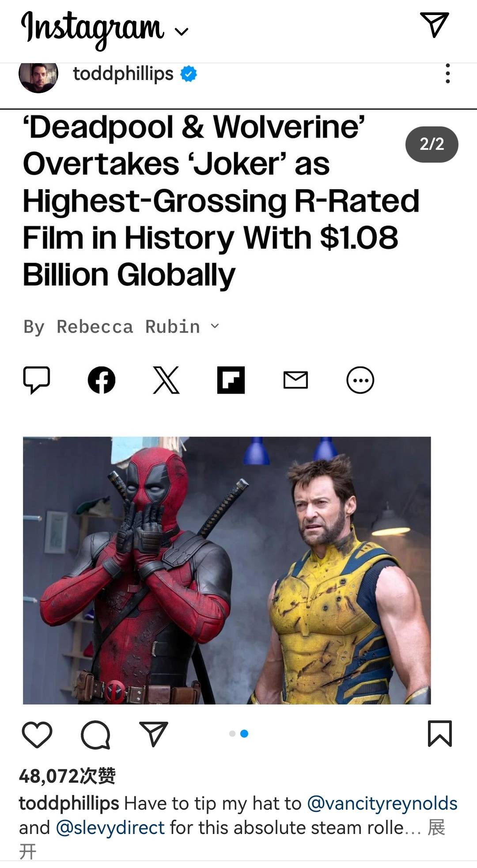Open the toddphillips username in header

tap(123, 74)
